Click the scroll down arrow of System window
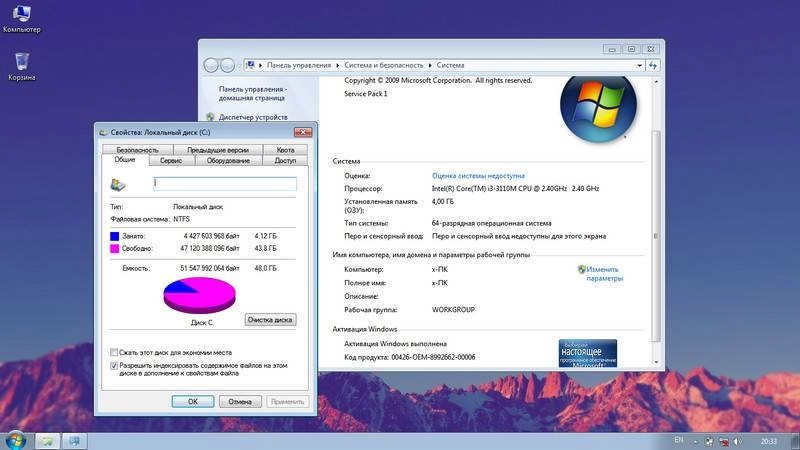 (x=656, y=362)
